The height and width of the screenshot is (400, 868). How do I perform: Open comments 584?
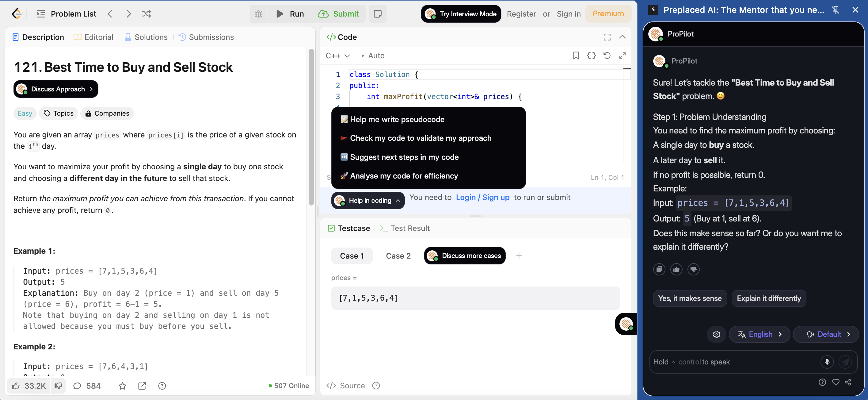(x=87, y=386)
